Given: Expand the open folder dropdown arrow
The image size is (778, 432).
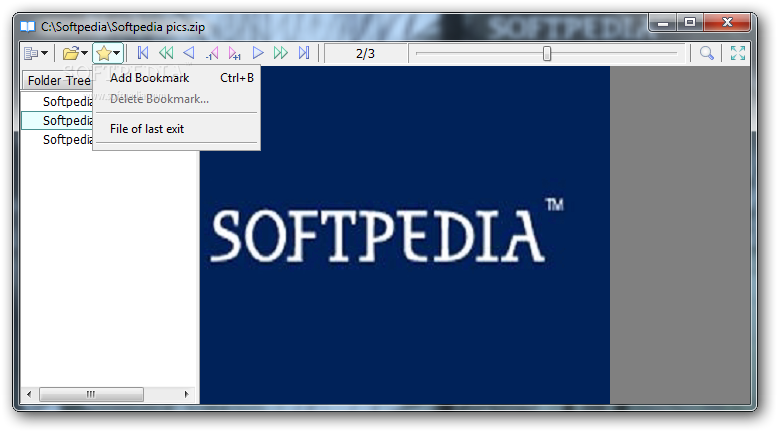Looking at the screenshot, I should point(84,53).
